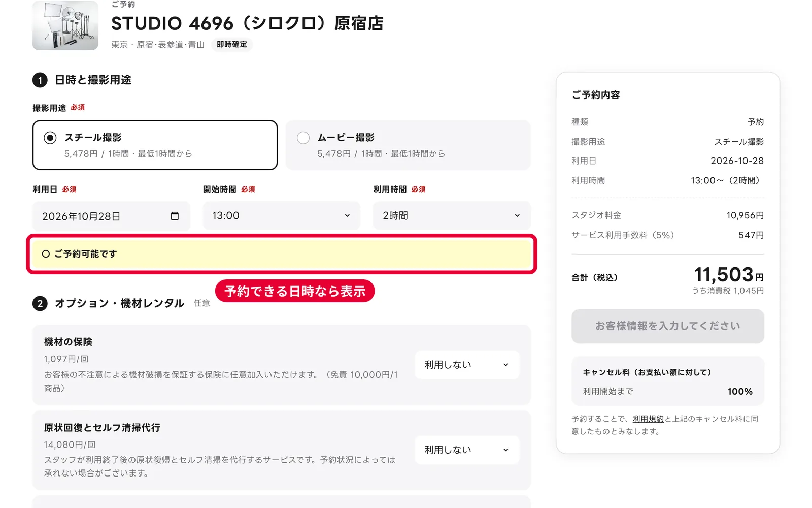
Task: Click the studio thumbnail image
Action: [65, 25]
